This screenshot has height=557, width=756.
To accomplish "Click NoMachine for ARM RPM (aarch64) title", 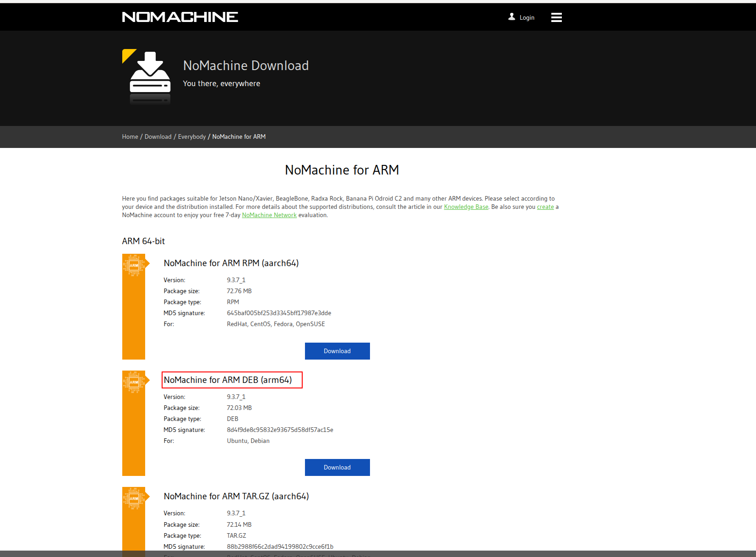I will pyautogui.click(x=231, y=263).
